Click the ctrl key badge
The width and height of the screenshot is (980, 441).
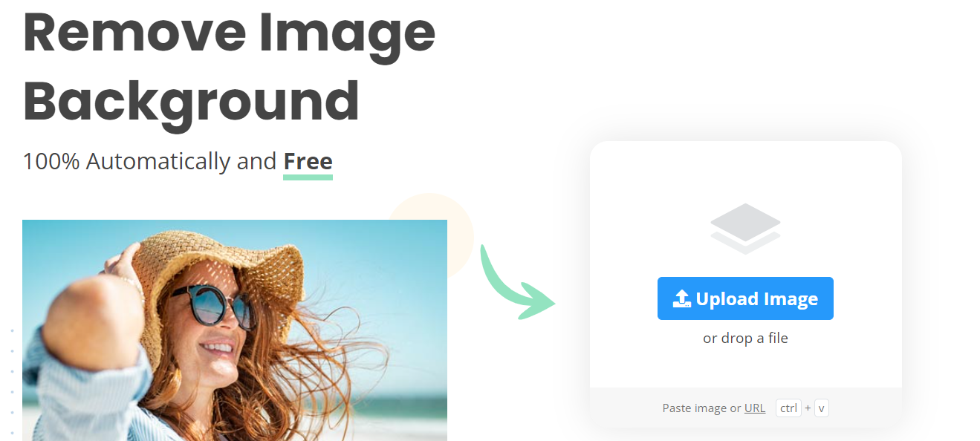[x=788, y=408]
